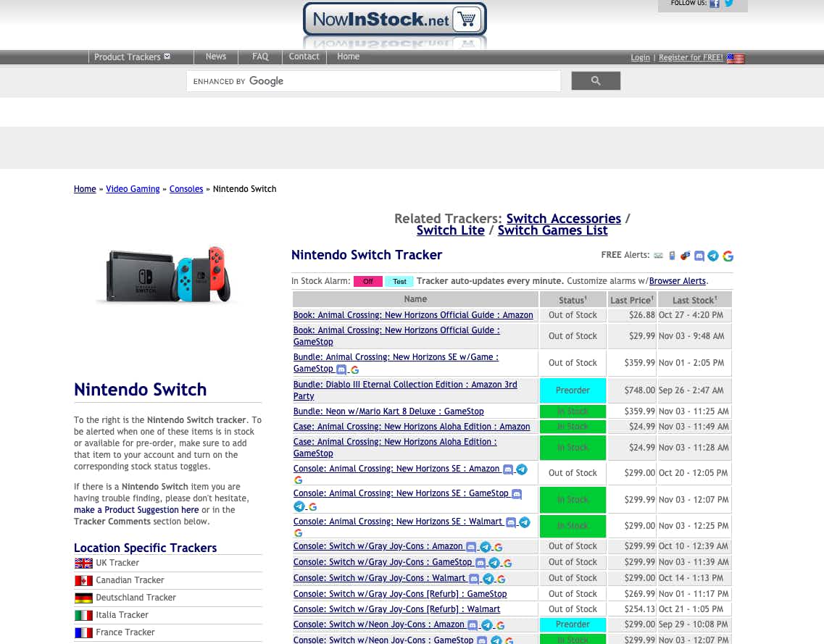Go to the FAQ menu item
The image size is (824, 644).
[260, 57]
